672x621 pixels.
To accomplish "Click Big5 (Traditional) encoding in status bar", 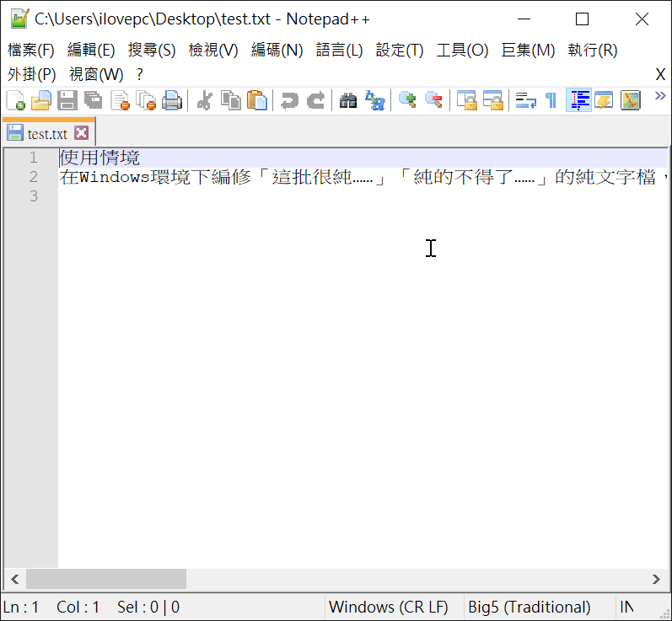I will [x=530, y=607].
